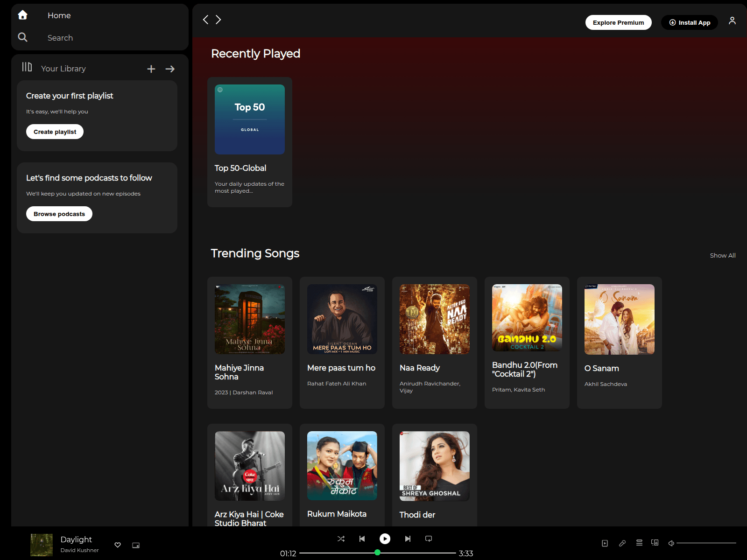
Task: Click artist text Rahat Fateh Ali Khan
Action: [337, 384]
